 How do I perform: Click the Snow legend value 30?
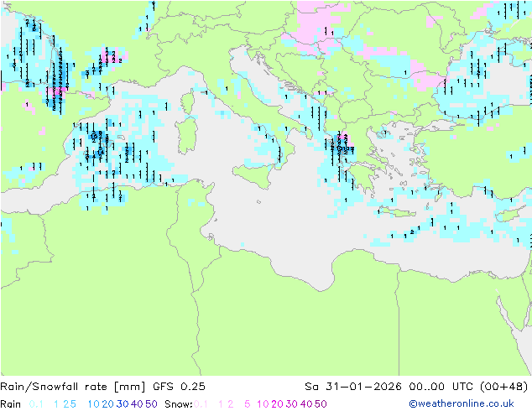(292, 404)
